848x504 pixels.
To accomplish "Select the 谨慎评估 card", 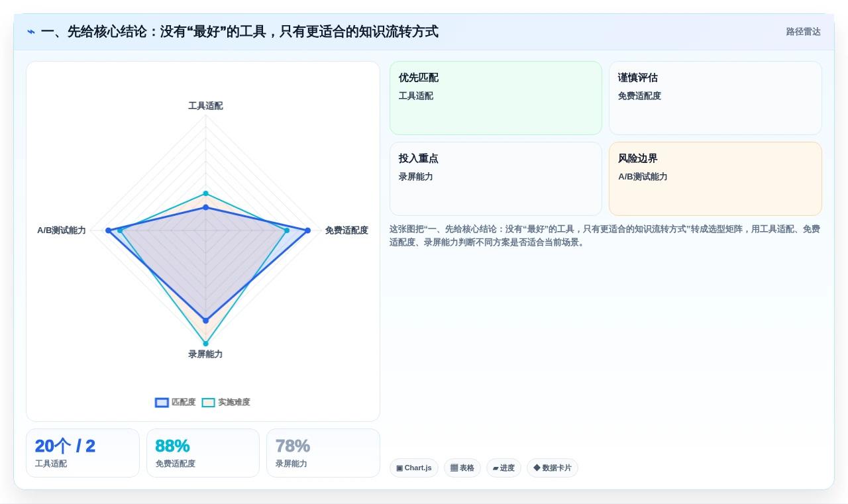I will point(715,98).
